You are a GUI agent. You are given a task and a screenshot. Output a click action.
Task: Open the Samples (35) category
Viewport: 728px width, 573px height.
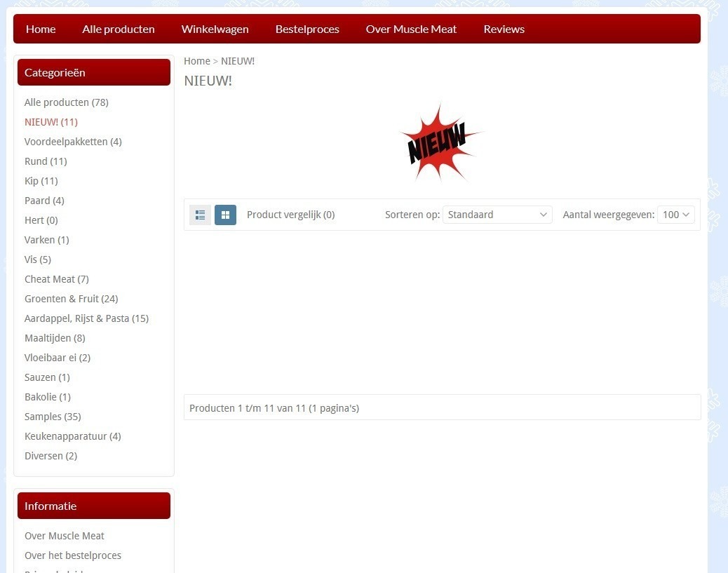click(x=53, y=417)
